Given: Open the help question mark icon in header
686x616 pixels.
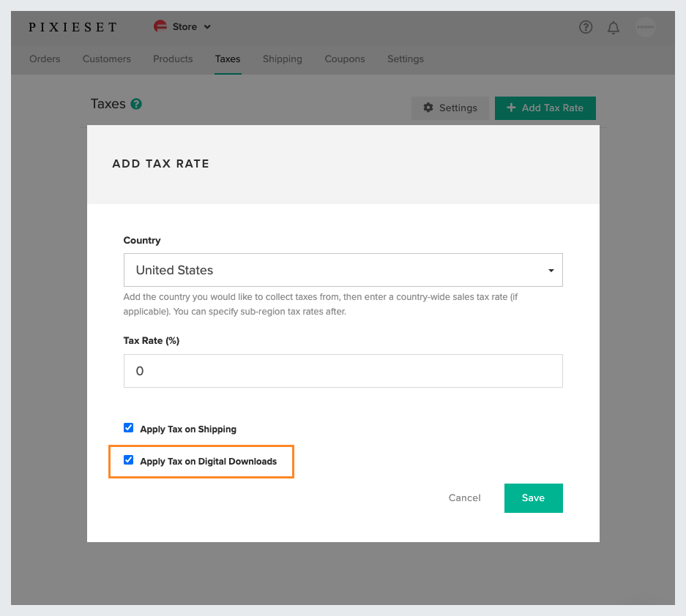Looking at the screenshot, I should [x=586, y=27].
